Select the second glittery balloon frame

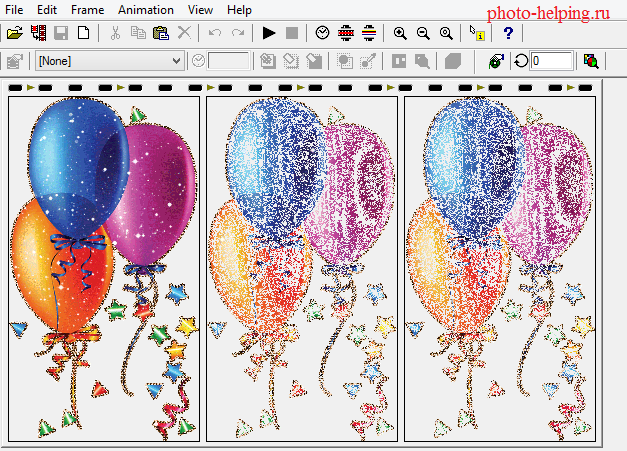[x=302, y=269]
